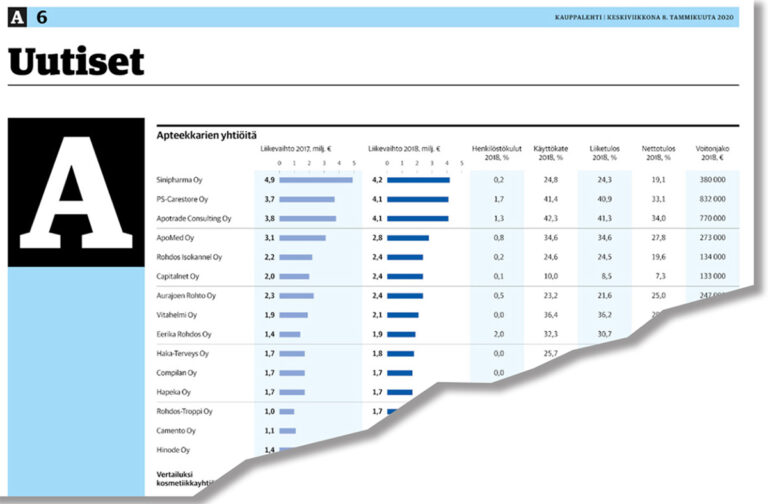Click the Vertailuksi text below the table
Viewport: 768px width, 504px height.
[177, 472]
